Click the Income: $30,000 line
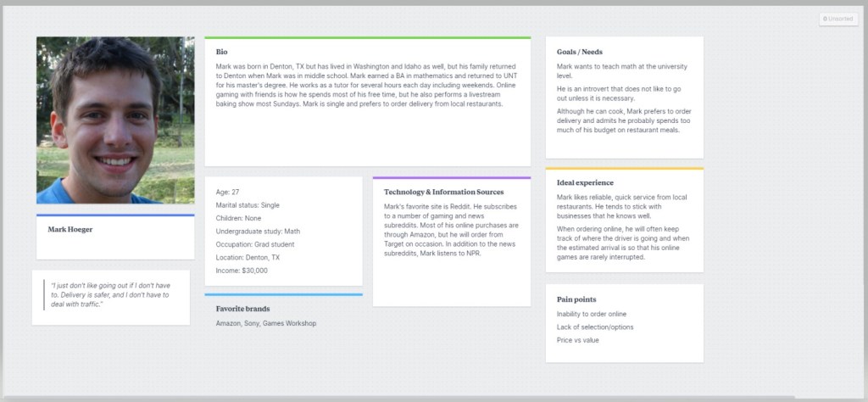This screenshot has width=868, height=402. [x=242, y=271]
